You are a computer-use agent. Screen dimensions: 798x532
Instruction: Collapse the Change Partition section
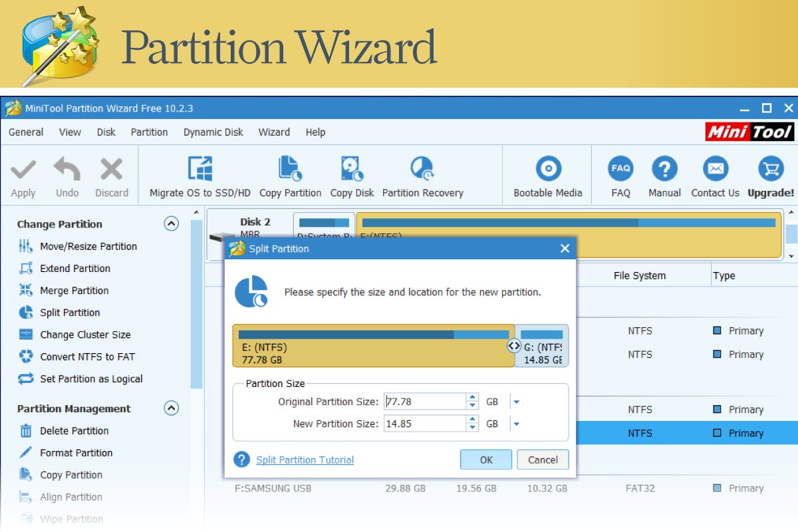tap(172, 224)
